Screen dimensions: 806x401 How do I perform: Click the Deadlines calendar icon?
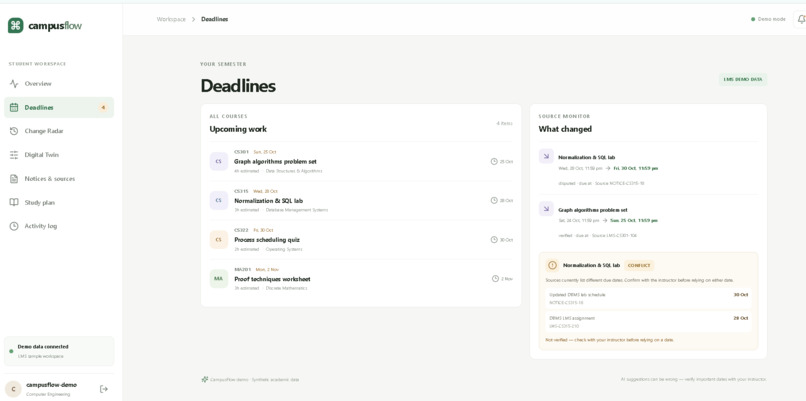pos(14,107)
